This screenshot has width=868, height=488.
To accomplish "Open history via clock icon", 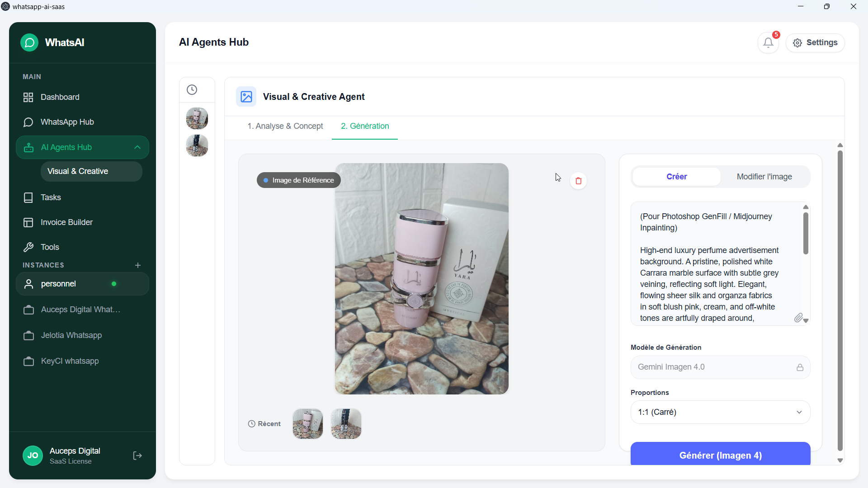I will [192, 89].
